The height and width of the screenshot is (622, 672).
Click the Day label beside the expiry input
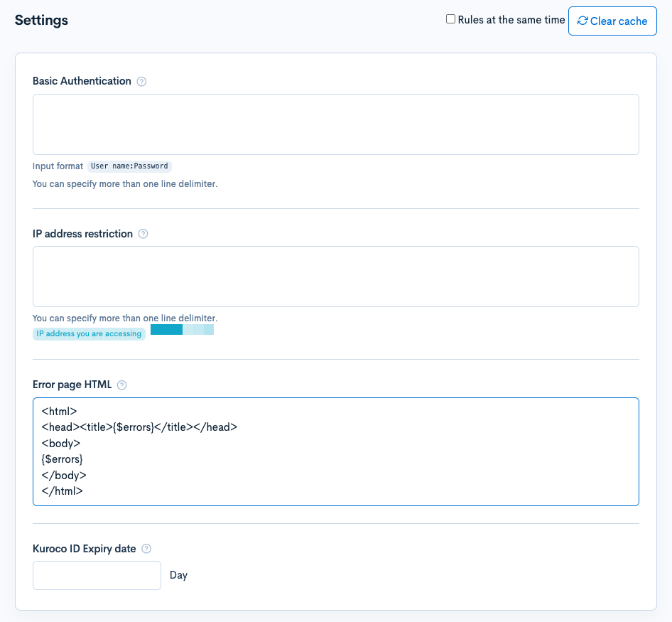178,575
